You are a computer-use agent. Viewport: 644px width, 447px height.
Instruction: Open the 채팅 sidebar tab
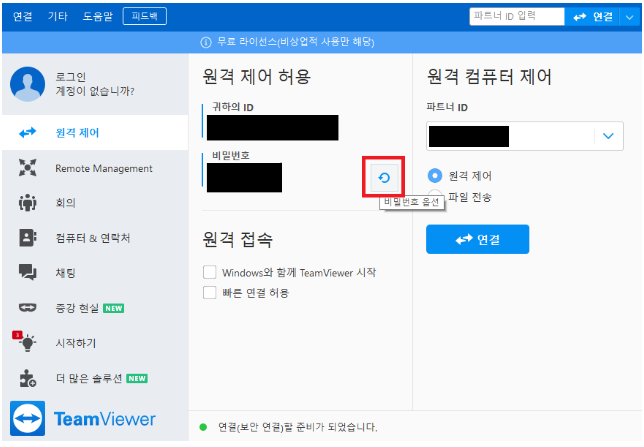coord(95,273)
